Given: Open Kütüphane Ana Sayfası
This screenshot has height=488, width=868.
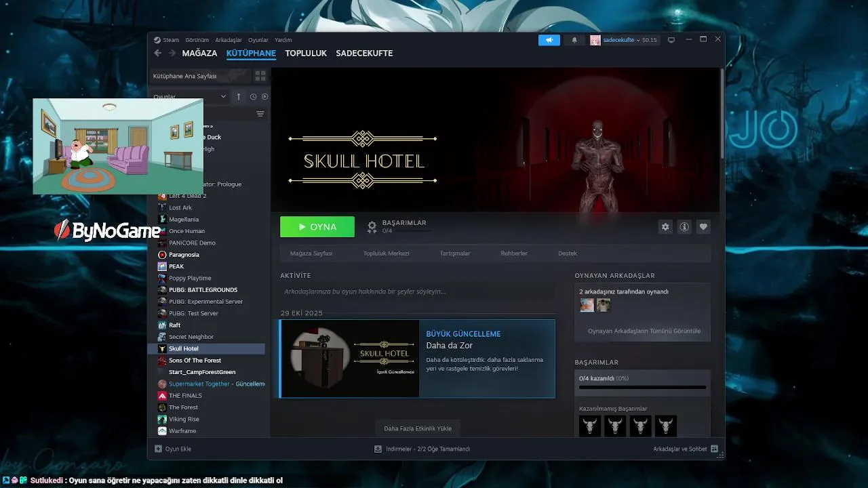Looking at the screenshot, I should [x=200, y=76].
